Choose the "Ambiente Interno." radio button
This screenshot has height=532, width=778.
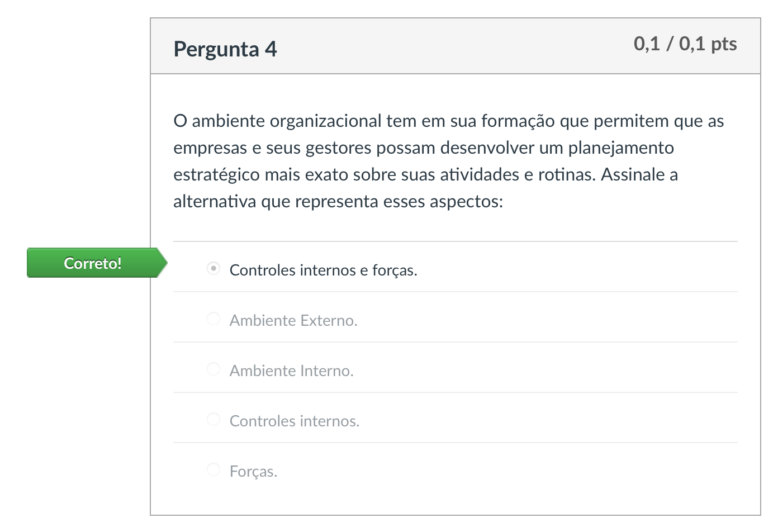(214, 369)
